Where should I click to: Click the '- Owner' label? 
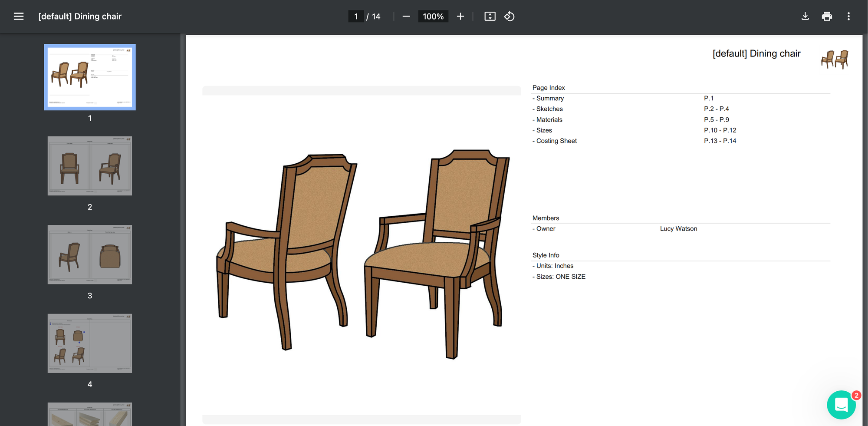(x=544, y=229)
